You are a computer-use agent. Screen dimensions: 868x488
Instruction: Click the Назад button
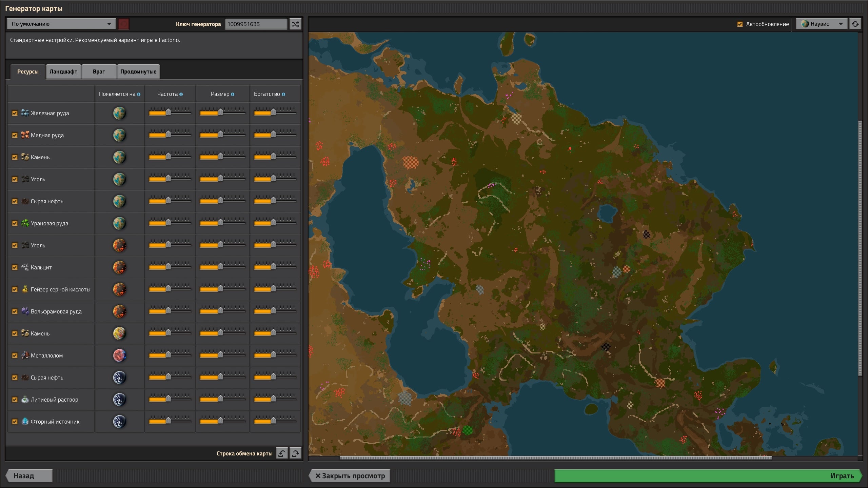tap(29, 476)
